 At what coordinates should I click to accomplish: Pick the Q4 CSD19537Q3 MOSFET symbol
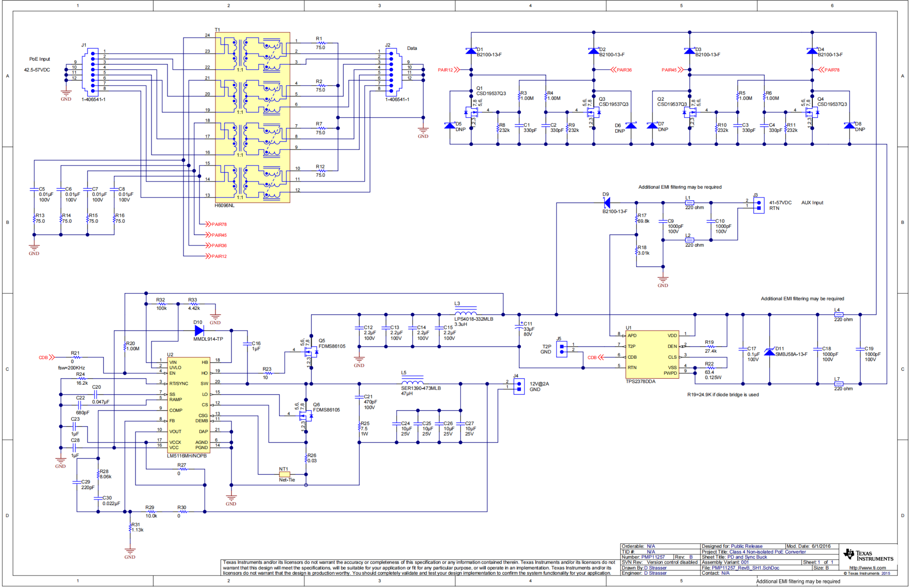point(812,113)
